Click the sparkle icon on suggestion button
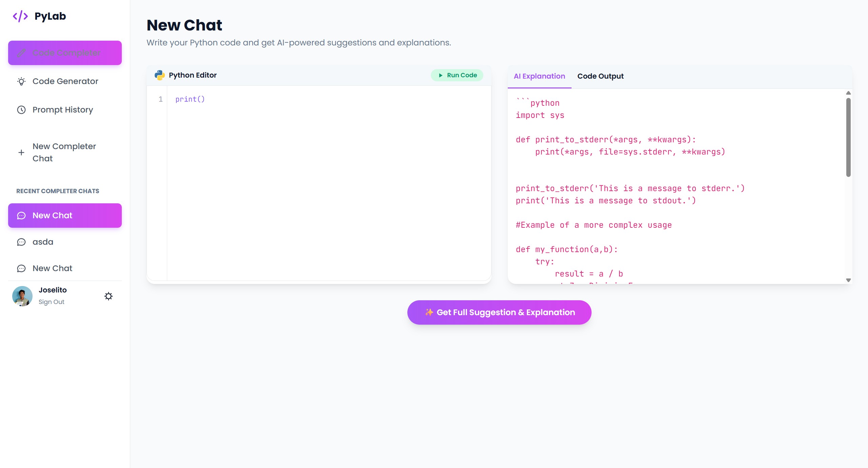Viewport: 868px width, 468px height. coord(429,312)
